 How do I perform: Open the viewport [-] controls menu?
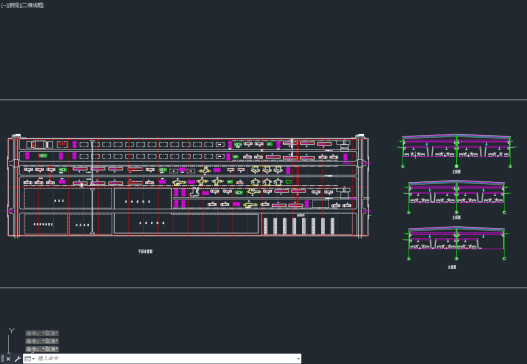[x=3, y=5]
